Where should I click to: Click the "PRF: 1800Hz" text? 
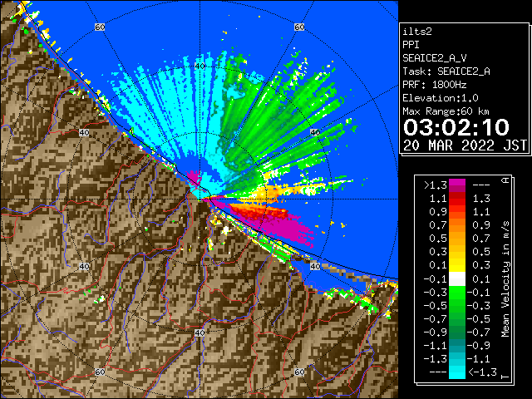click(435, 85)
